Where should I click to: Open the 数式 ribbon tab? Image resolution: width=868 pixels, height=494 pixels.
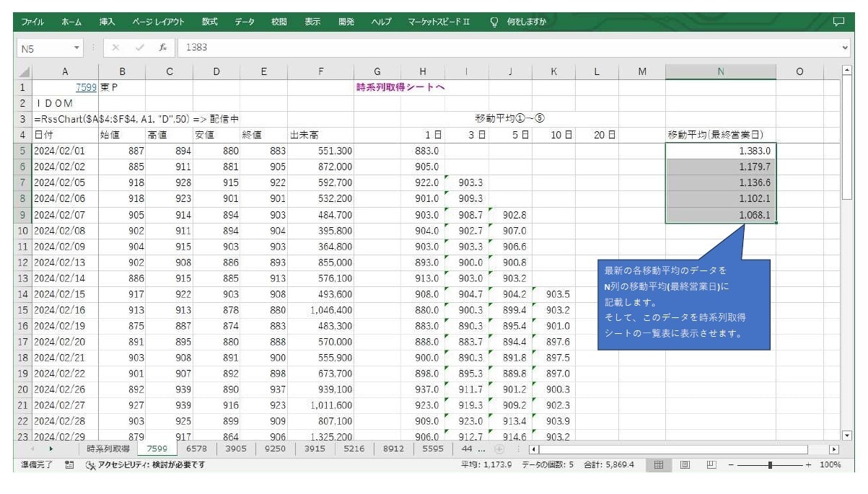(209, 22)
